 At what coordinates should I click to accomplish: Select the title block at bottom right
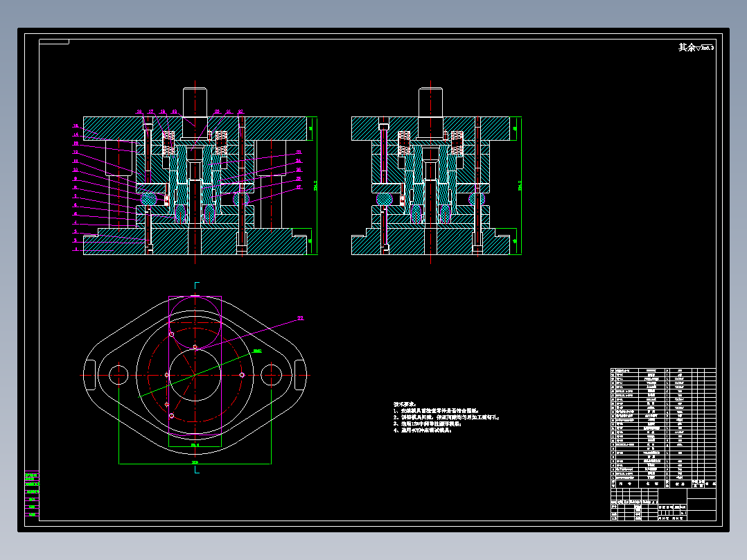coord(663,505)
